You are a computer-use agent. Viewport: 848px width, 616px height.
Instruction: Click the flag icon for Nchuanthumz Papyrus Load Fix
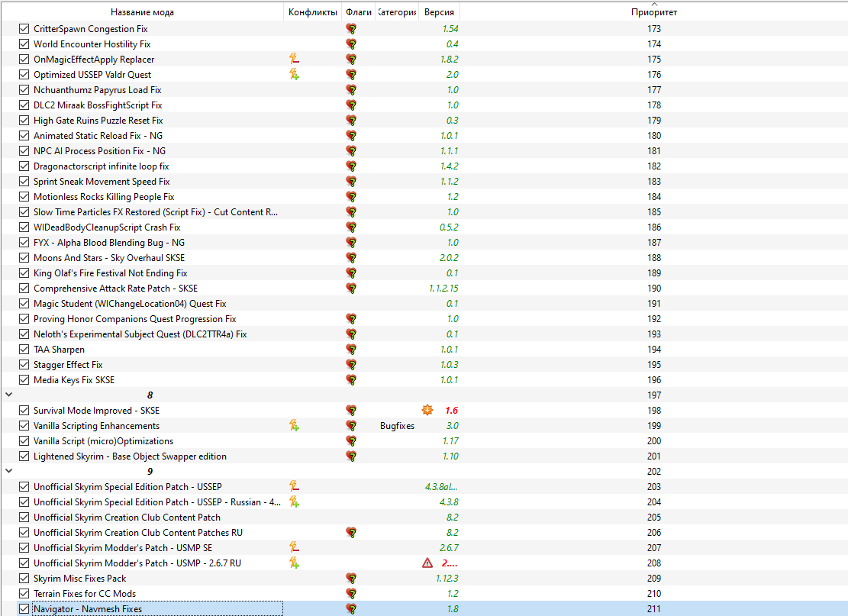352,90
